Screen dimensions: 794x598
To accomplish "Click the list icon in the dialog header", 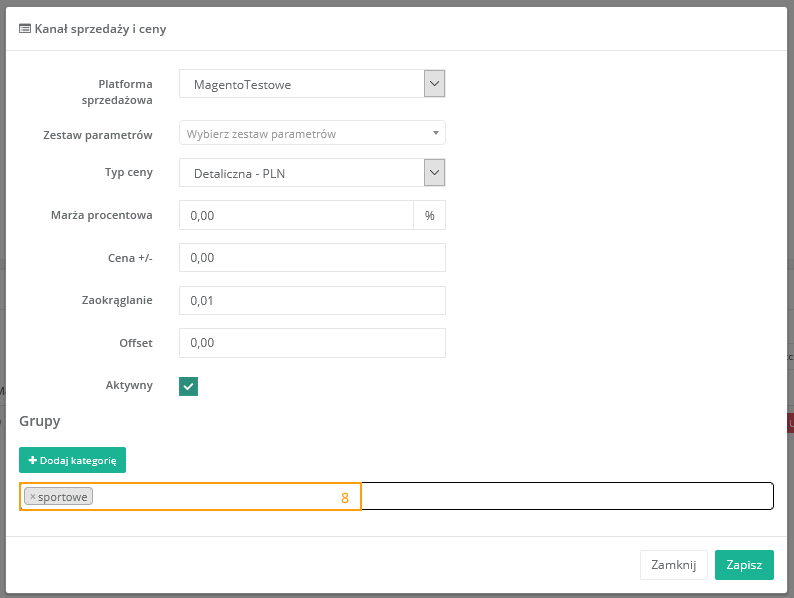I will tap(25, 29).
